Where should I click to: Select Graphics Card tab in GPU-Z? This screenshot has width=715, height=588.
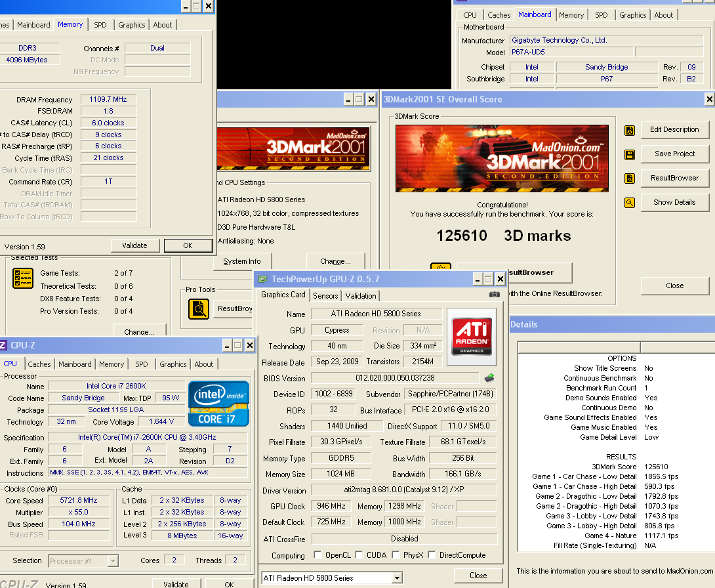(x=283, y=295)
